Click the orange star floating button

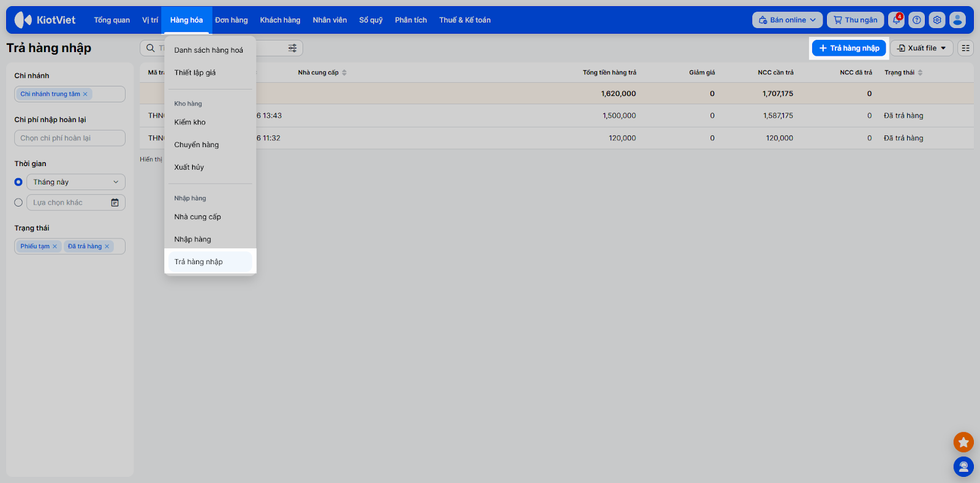point(963,442)
